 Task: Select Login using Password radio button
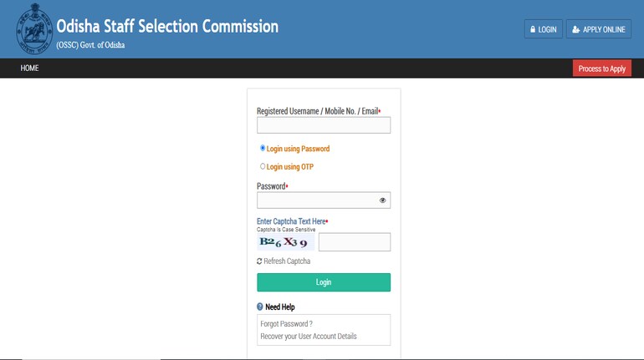tap(263, 148)
